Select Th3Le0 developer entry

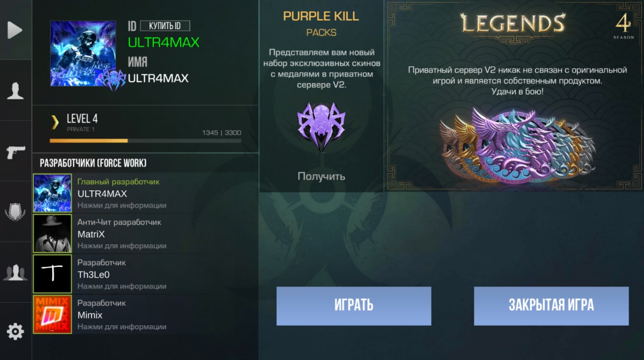click(145, 274)
